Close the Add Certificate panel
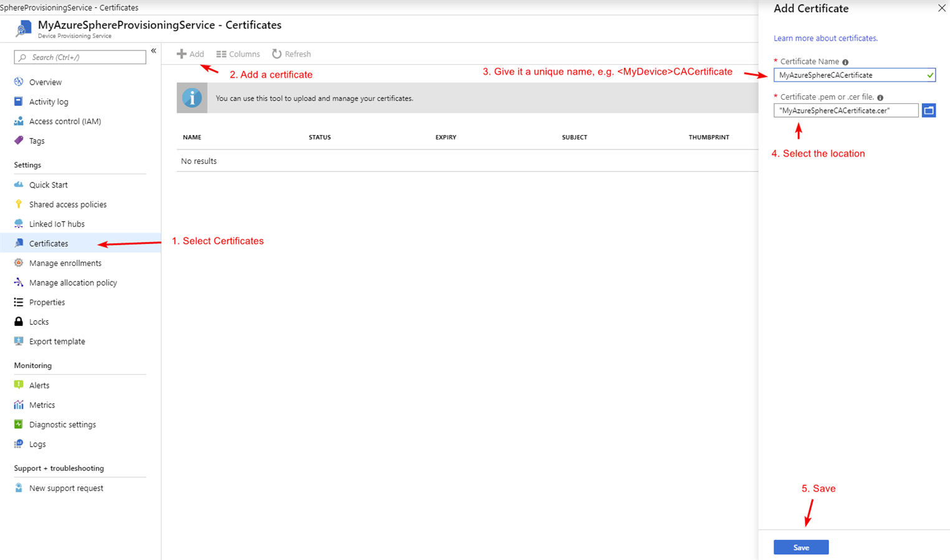Screen dimensions: 950x560 pos(941,8)
